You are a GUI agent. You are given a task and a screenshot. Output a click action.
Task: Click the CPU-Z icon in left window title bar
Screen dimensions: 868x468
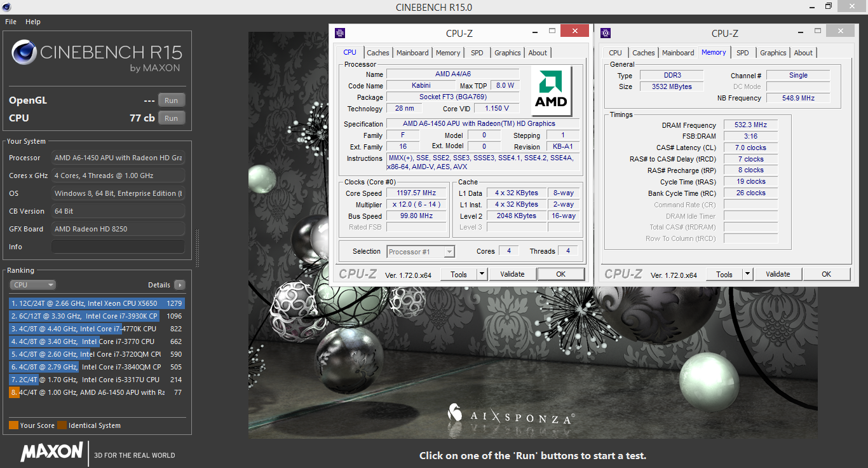[340, 33]
